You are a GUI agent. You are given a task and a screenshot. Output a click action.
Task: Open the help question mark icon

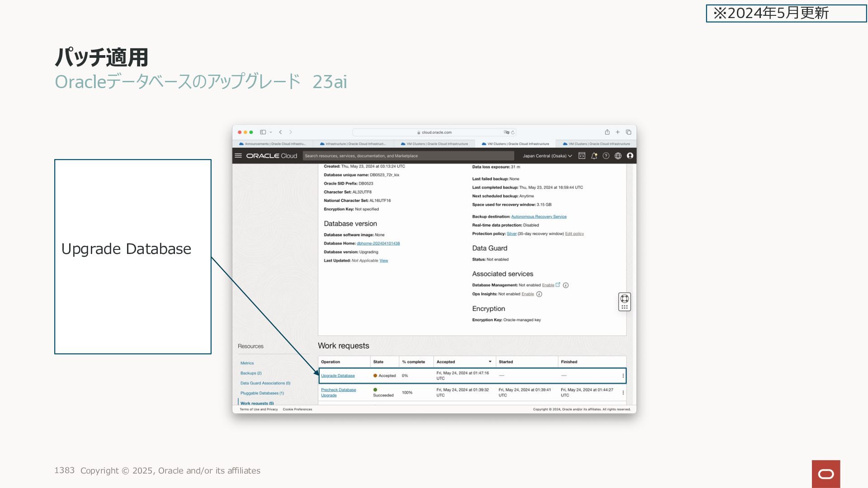[606, 155]
